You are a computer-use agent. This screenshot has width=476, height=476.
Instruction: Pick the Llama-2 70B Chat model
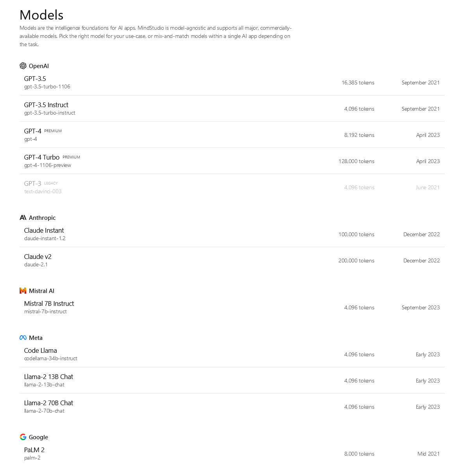[232, 407]
